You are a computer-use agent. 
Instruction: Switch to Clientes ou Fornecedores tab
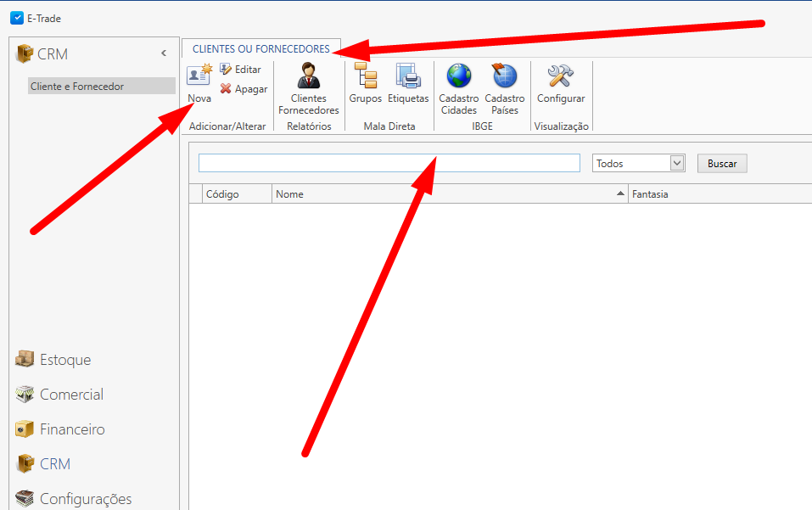coord(260,49)
